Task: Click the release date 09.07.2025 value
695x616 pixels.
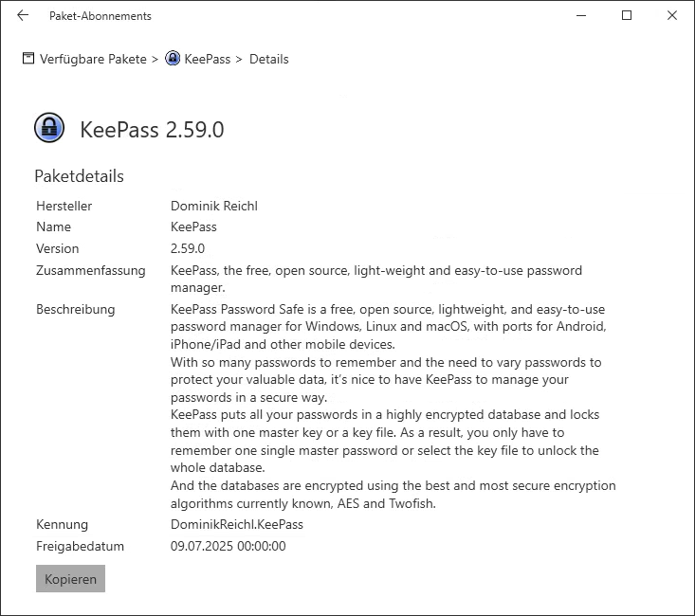Action: pyautogui.click(x=228, y=546)
